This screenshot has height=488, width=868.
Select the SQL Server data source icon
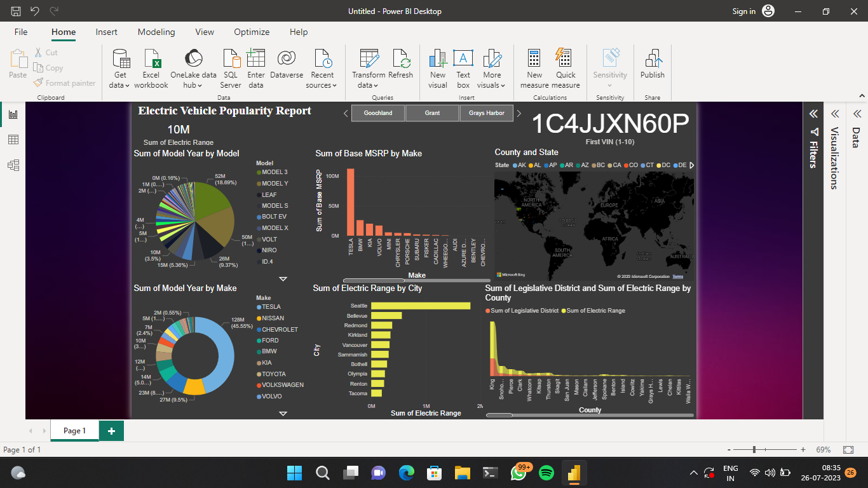(231, 67)
